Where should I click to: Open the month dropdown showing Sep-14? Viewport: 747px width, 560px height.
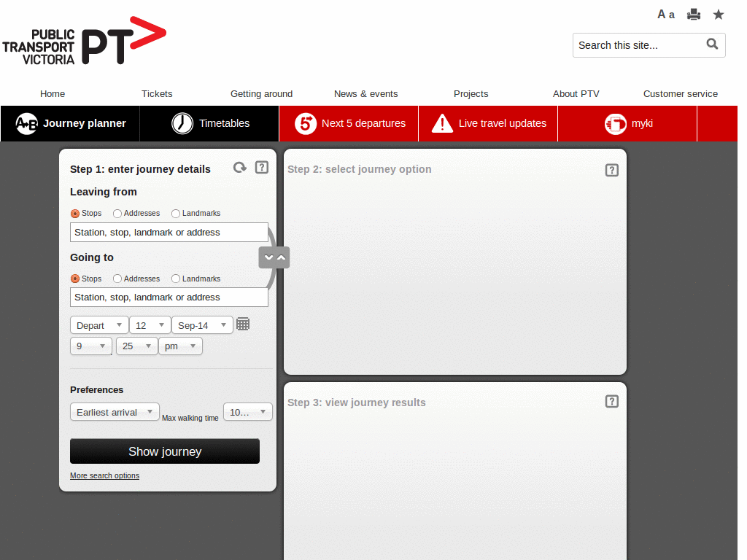point(202,325)
